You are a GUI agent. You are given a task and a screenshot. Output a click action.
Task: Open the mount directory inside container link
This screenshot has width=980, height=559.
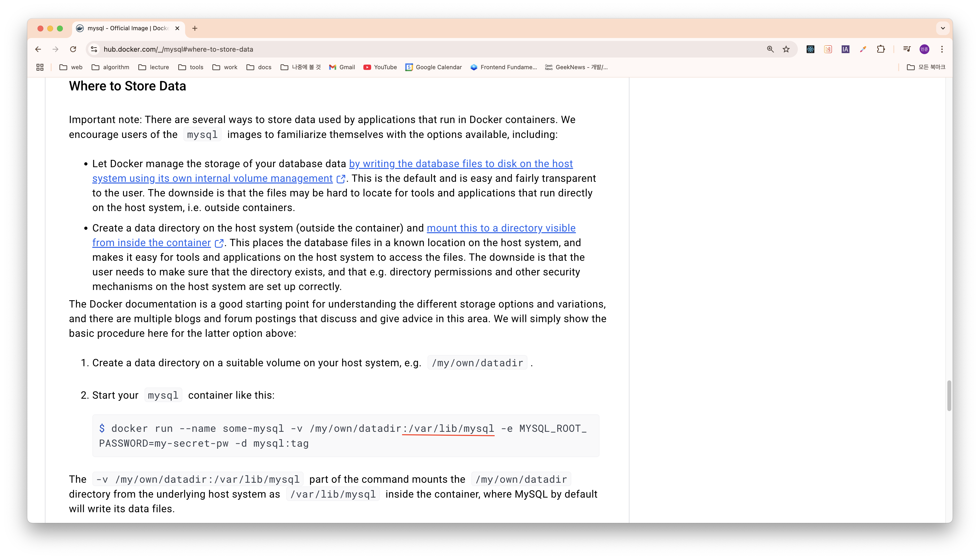(x=501, y=228)
